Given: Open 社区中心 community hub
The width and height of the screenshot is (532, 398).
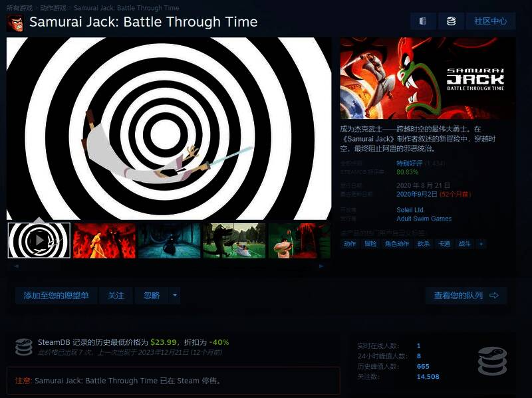Looking at the screenshot, I should (x=490, y=21).
